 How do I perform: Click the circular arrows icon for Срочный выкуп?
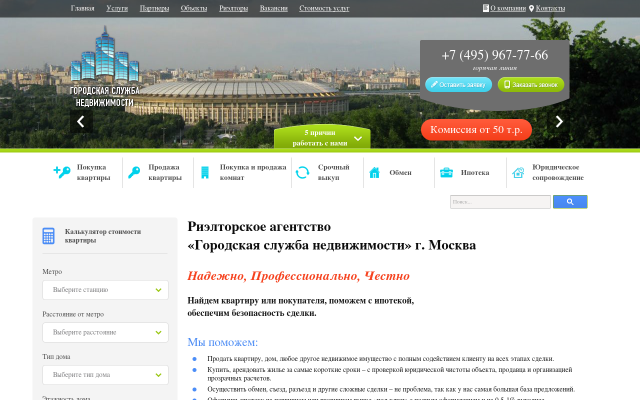click(x=302, y=172)
